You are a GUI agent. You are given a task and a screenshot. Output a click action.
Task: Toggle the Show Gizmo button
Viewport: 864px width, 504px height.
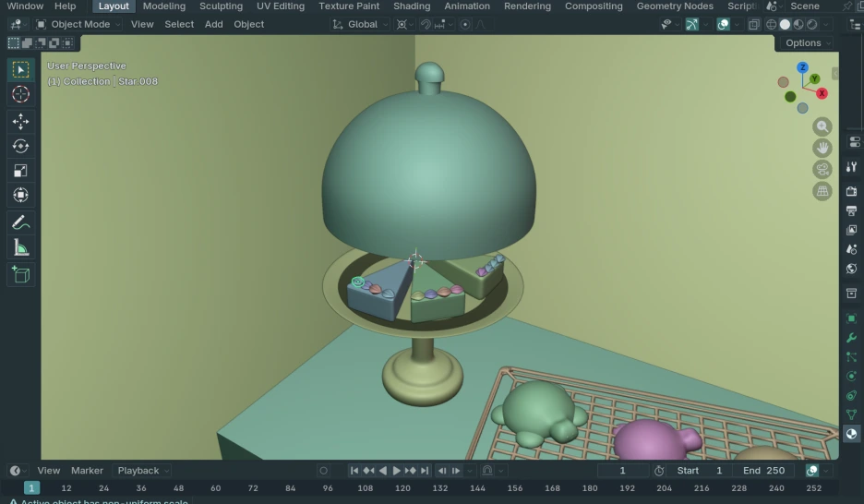click(x=691, y=24)
